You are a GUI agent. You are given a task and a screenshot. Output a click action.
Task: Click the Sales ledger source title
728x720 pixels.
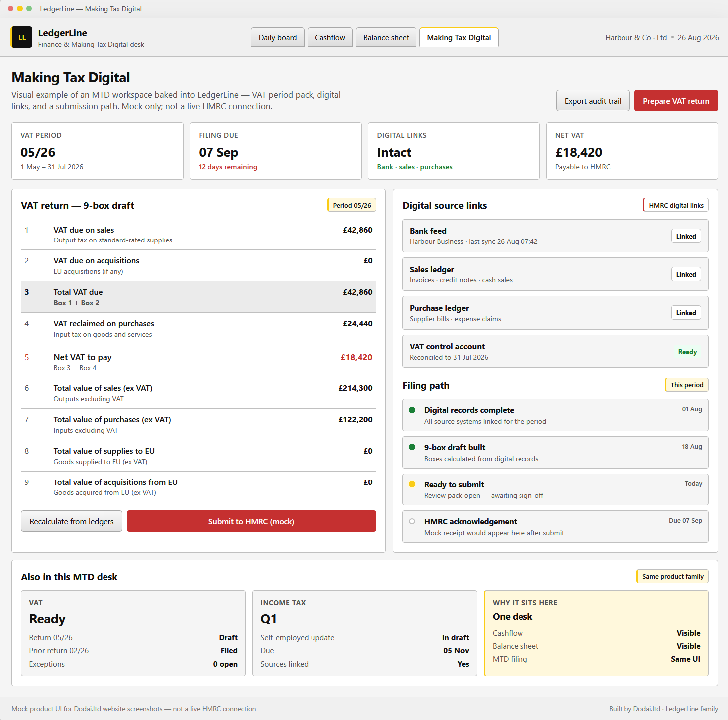[432, 269]
